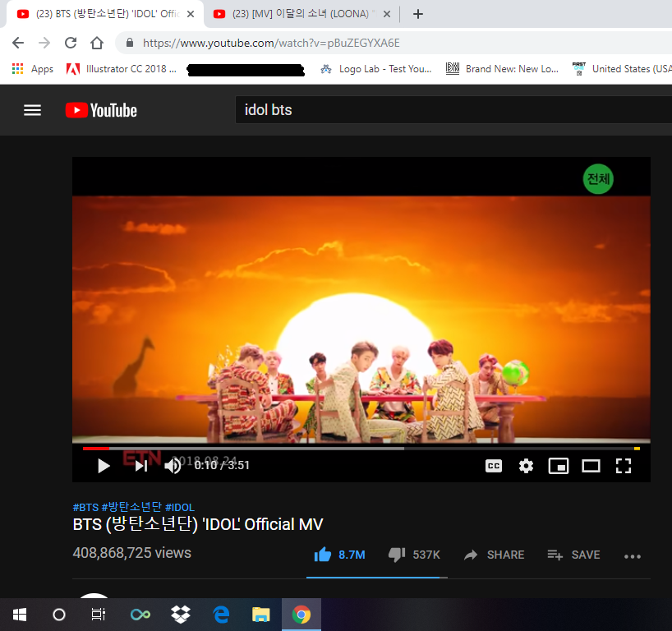The height and width of the screenshot is (631, 672).
Task: Open the Logo Lab bookmark
Action: [x=376, y=69]
